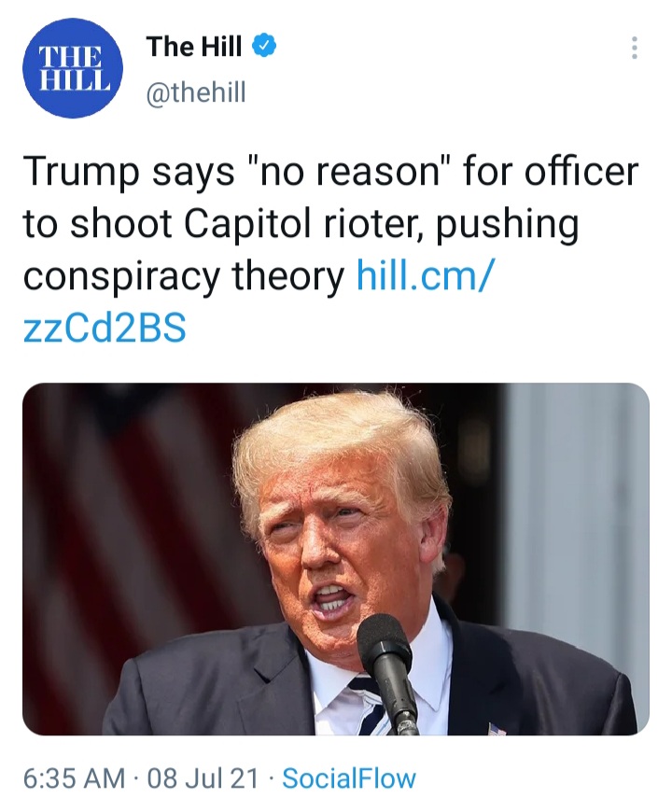Screen dimensions: 672x798
Task: Open the attached Trump photo preview
Action: pos(336,559)
